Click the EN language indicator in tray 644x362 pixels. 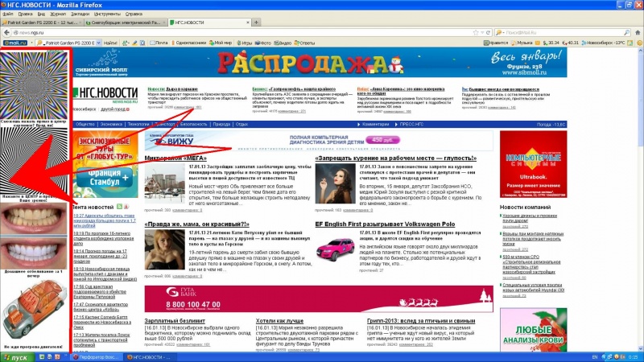594,357
